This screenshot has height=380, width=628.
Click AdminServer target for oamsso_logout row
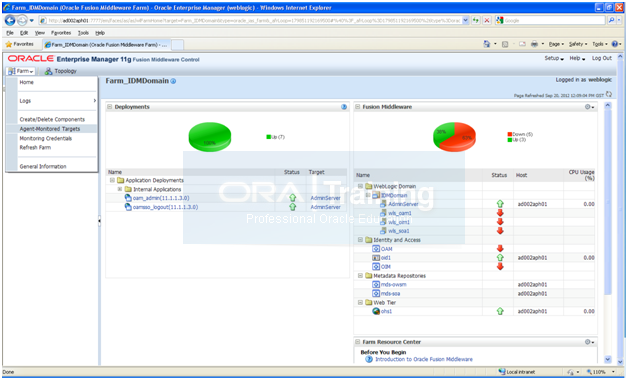325,207
